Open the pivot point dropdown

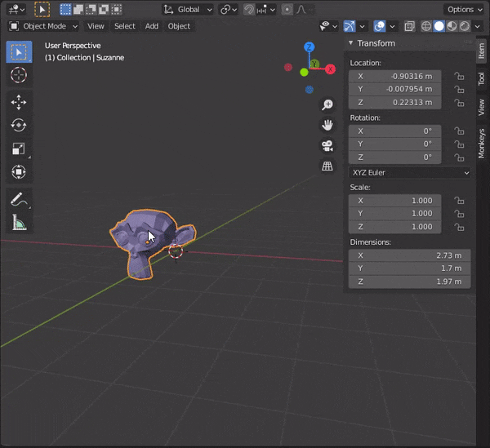click(x=229, y=10)
